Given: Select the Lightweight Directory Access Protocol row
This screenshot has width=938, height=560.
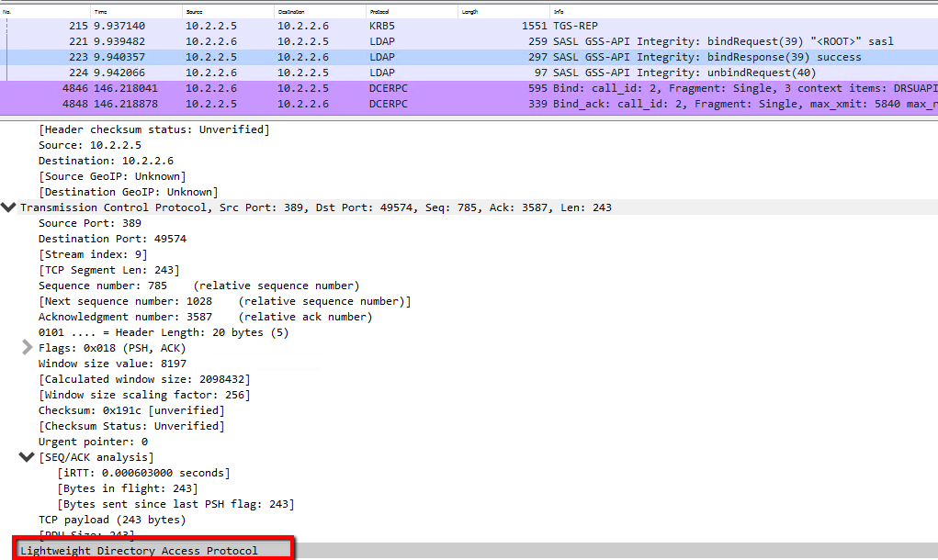Looking at the screenshot, I should click(139, 550).
